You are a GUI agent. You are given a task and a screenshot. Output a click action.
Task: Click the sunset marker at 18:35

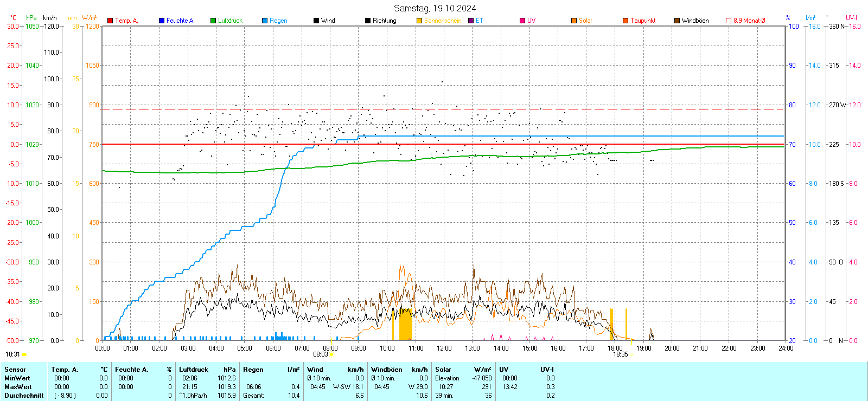point(631,354)
